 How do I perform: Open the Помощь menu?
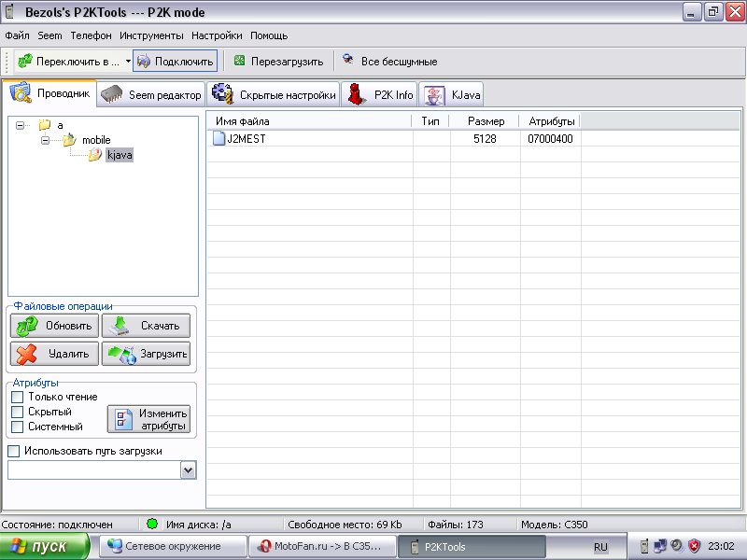tap(269, 35)
